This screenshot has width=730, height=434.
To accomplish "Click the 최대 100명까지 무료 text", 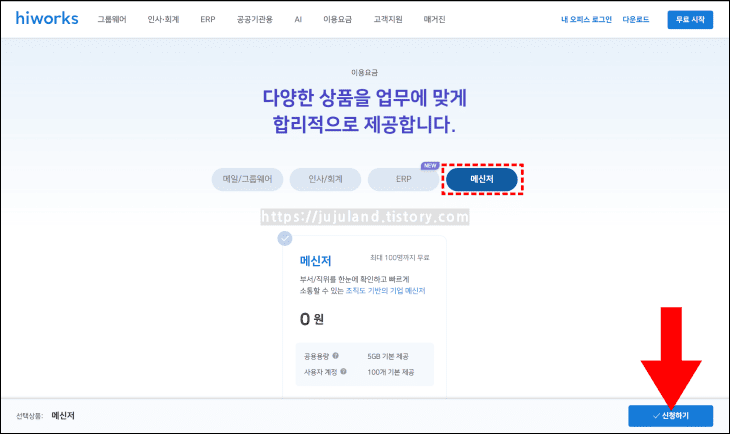I will coord(399,258).
